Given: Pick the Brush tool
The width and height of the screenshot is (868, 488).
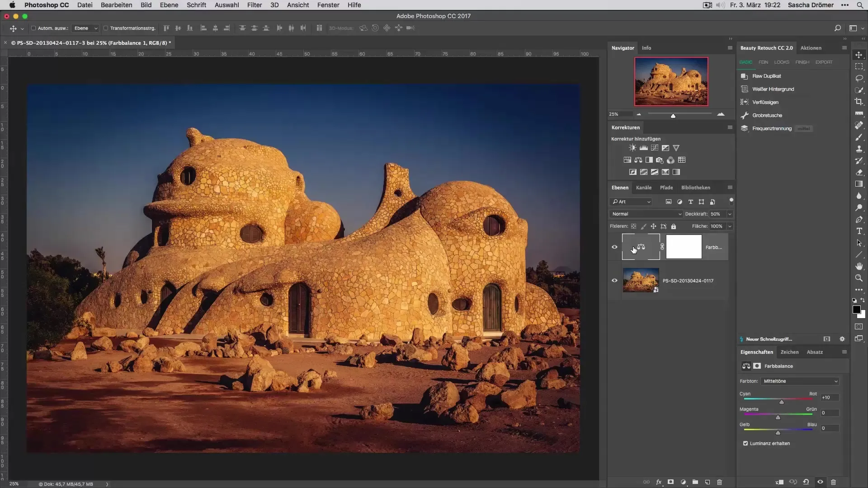Looking at the screenshot, I should pyautogui.click(x=859, y=137).
